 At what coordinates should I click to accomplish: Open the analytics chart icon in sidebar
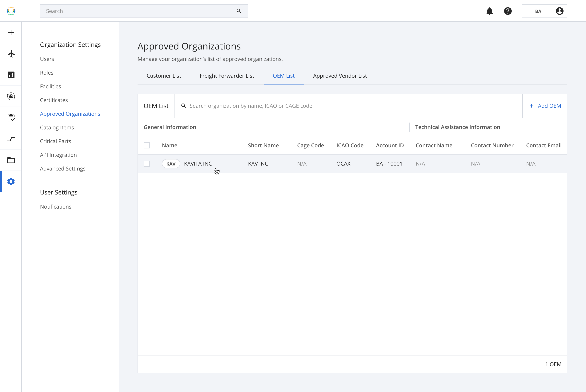(11, 75)
